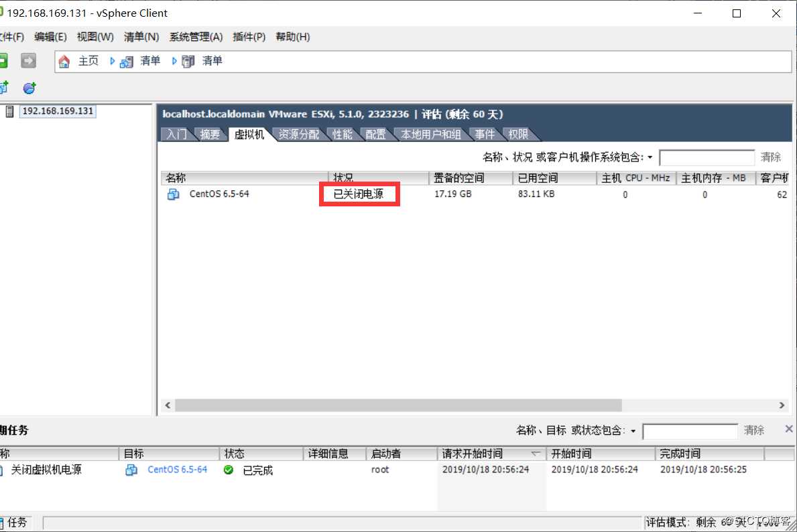Switch to the 入门 tab
The image size is (797, 532).
[x=176, y=134]
